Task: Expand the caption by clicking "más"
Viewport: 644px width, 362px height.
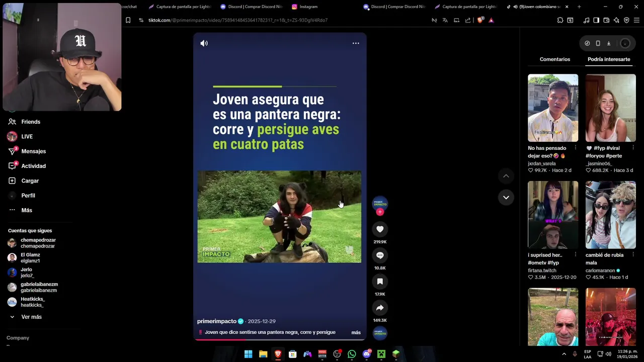Action: [356, 332]
